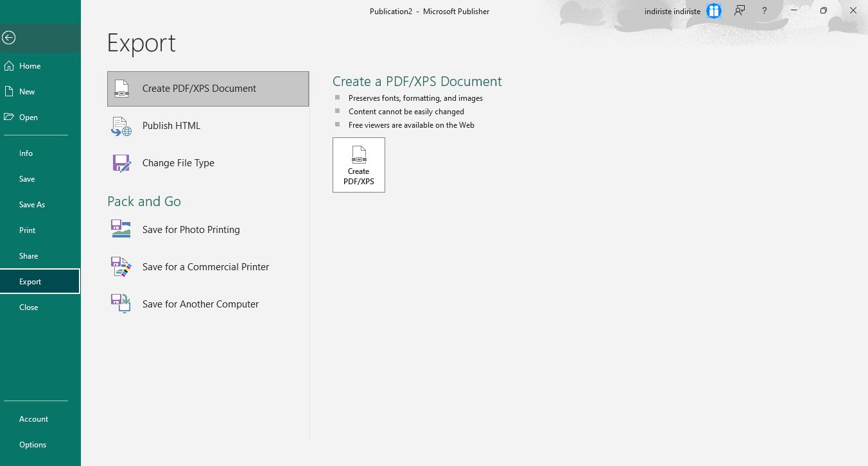868x466 pixels.
Task: Click 'Preserves fonts, formatting, and images' text
Action: click(x=415, y=98)
